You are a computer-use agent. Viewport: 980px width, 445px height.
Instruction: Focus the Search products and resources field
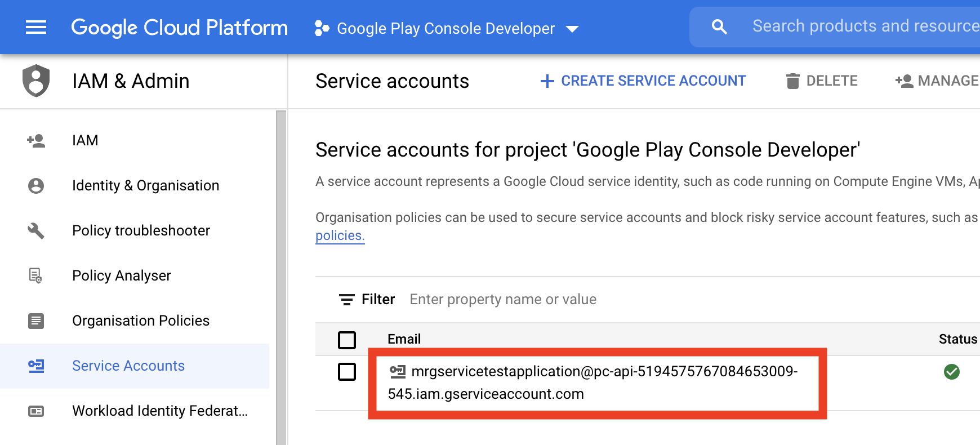click(865, 26)
